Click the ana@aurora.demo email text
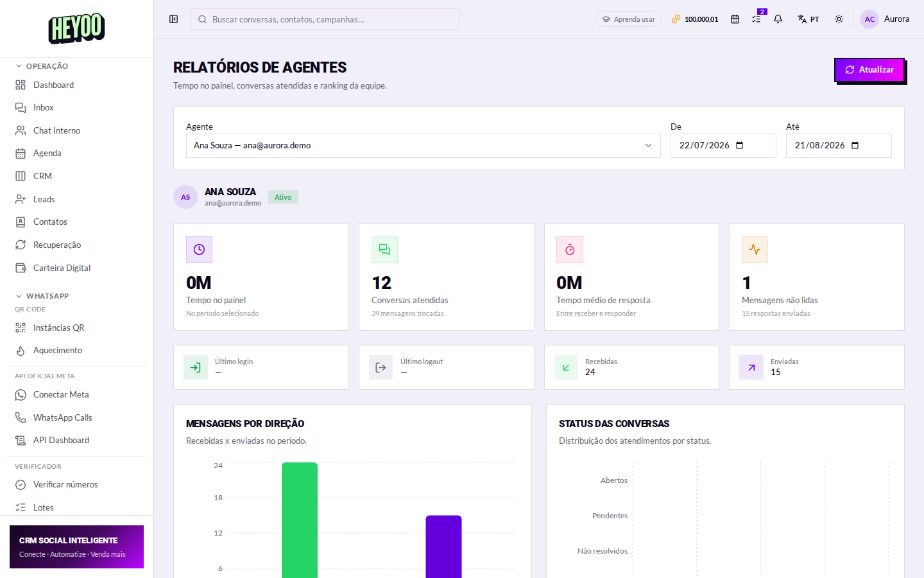 pyautogui.click(x=233, y=203)
